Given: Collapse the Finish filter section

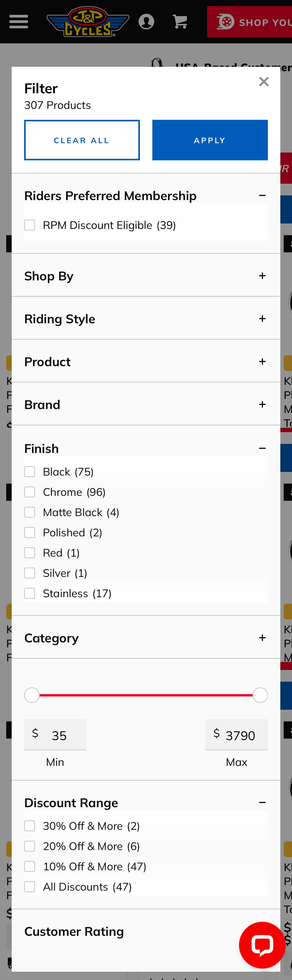Looking at the screenshot, I should coord(263,448).
